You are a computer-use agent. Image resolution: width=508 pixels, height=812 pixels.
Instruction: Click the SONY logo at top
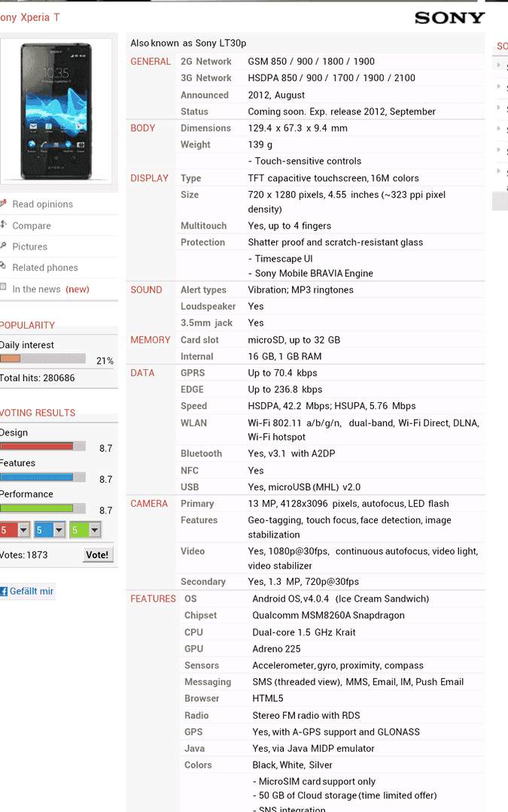pyautogui.click(x=449, y=18)
